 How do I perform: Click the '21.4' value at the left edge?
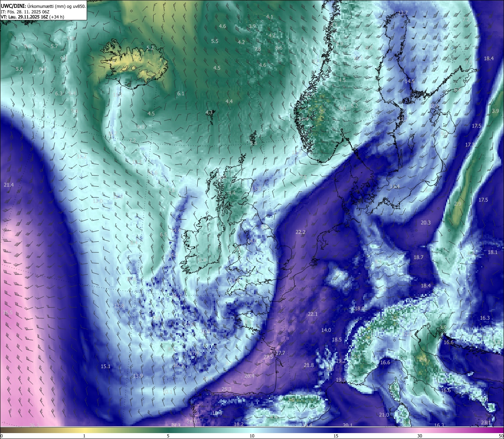(9, 185)
